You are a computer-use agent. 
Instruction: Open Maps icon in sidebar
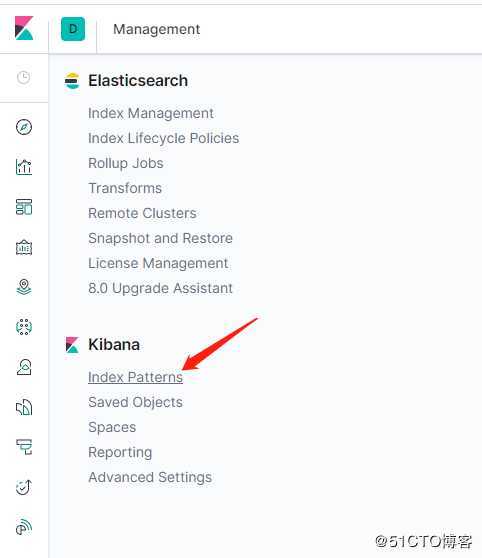tap(24, 287)
